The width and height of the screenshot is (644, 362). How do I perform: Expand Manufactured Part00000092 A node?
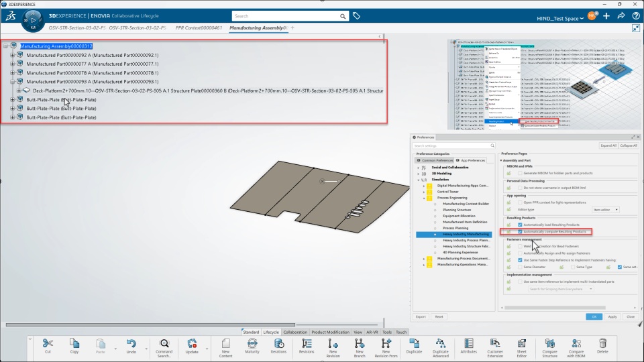(x=12, y=55)
